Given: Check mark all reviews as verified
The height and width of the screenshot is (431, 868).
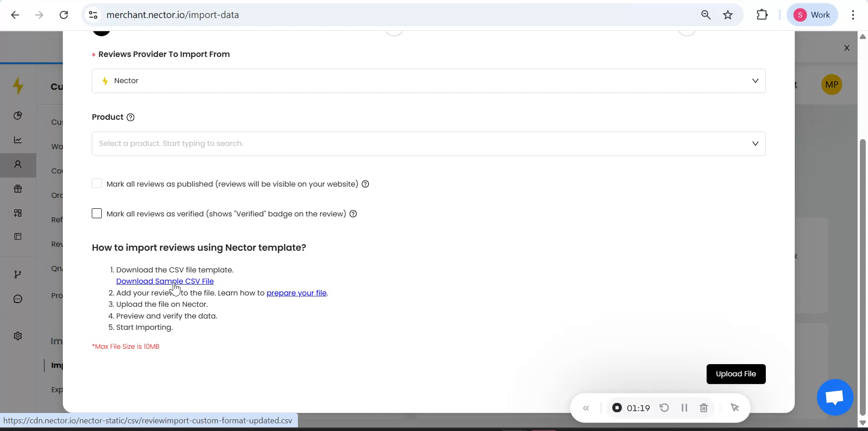Looking at the screenshot, I should 97,214.
